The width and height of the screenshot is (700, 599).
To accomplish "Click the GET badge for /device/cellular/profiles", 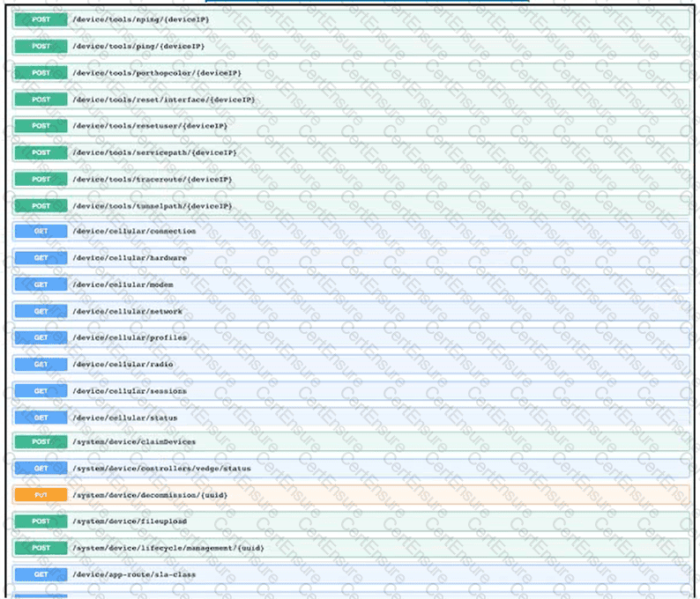I will pos(41,337).
